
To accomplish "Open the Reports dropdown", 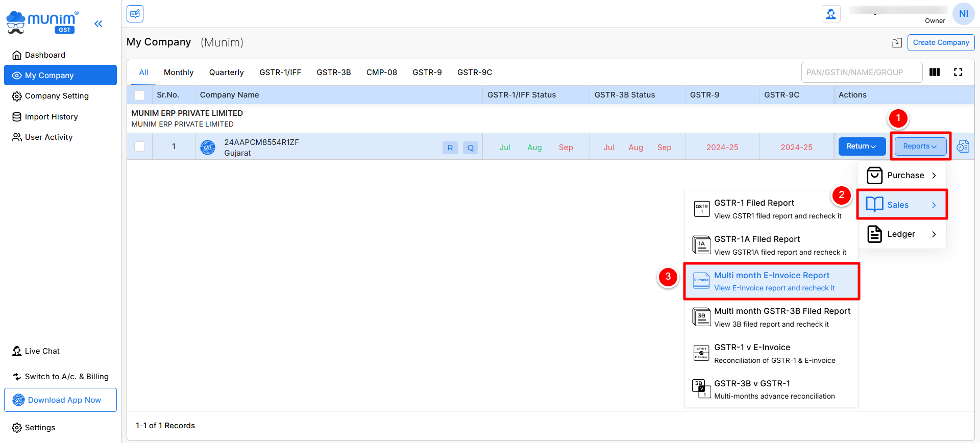I will point(920,146).
